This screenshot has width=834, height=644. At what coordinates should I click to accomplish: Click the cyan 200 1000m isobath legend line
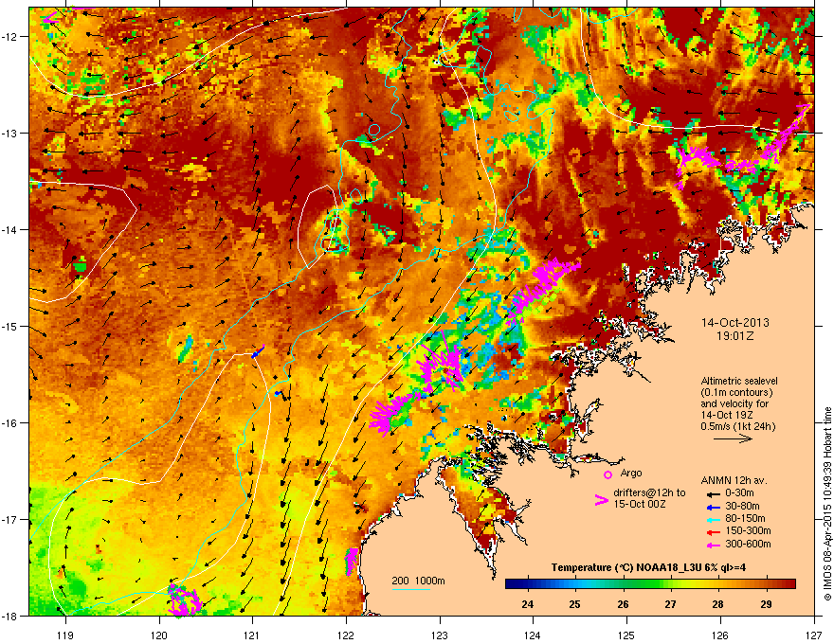coord(411,589)
